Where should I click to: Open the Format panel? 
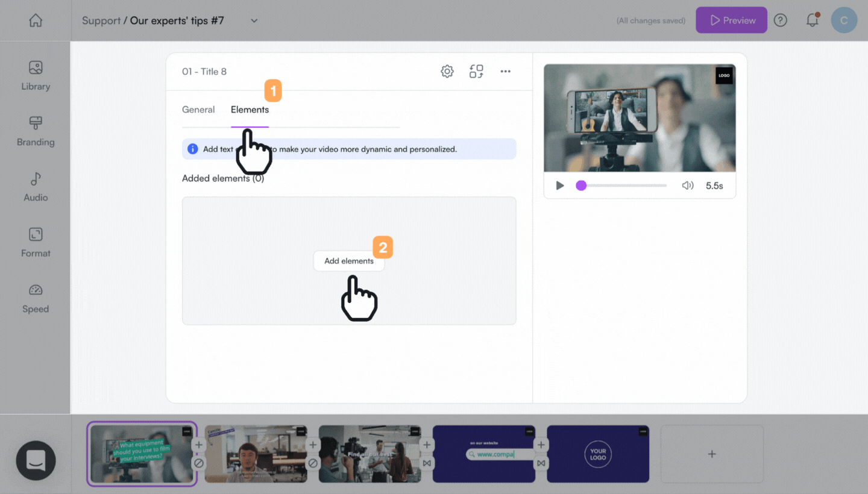(x=36, y=243)
